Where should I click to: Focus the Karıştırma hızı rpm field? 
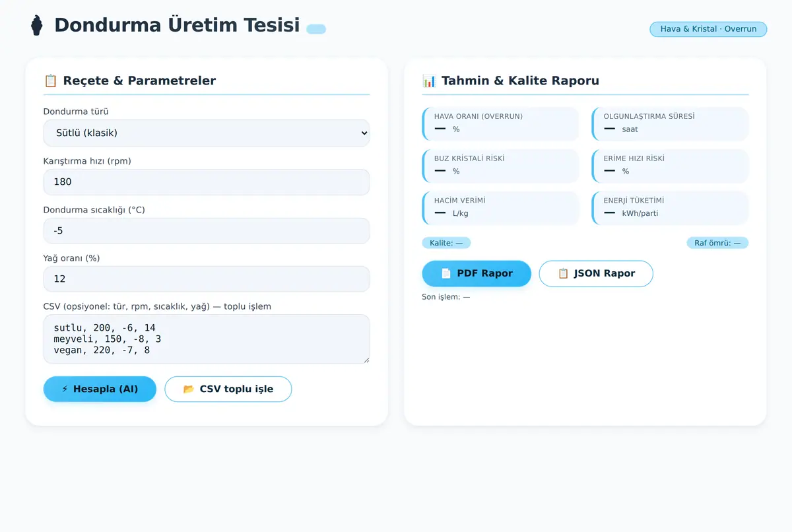[207, 182]
